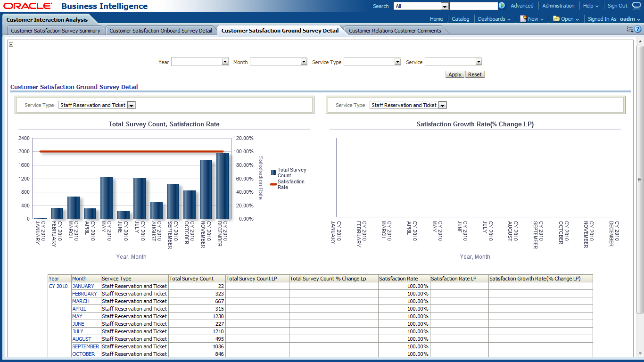Collapse the prompt section minus icon
This screenshot has width=644, height=362.
11,45
